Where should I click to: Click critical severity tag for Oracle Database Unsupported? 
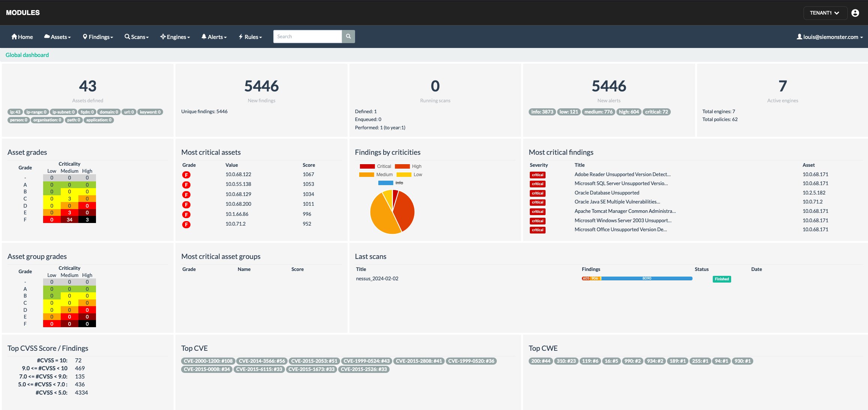537,193
